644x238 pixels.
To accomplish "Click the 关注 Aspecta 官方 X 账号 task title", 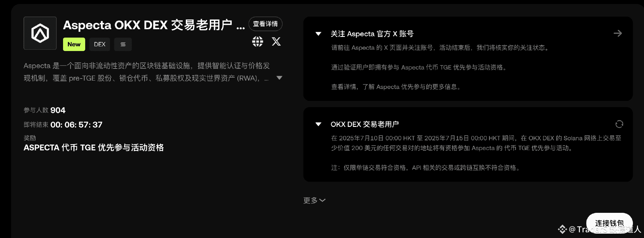I will click(372, 34).
